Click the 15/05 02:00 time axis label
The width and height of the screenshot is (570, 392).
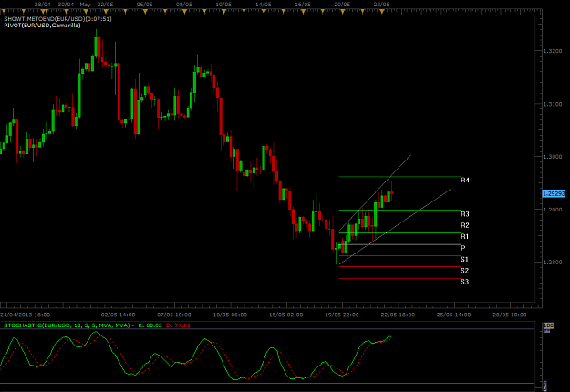coord(286,315)
